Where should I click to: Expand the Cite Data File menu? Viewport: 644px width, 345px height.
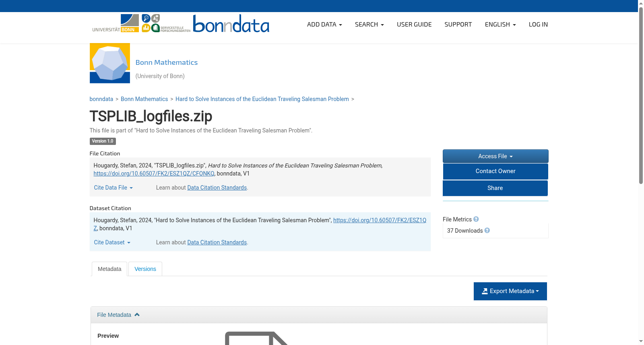pos(114,188)
